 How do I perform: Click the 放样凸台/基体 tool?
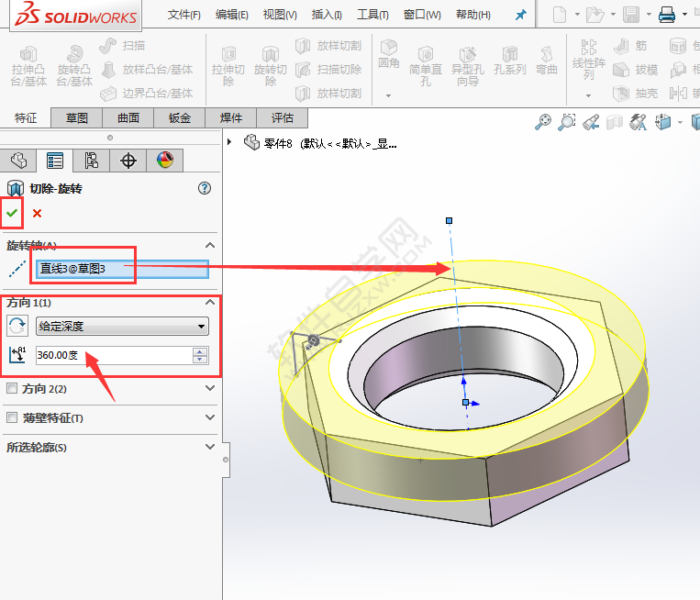(x=147, y=70)
